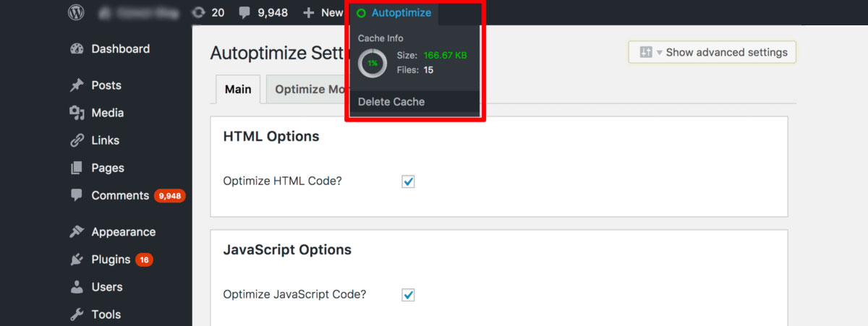Open Comments in the sidebar
The image size is (868, 326).
click(x=120, y=195)
